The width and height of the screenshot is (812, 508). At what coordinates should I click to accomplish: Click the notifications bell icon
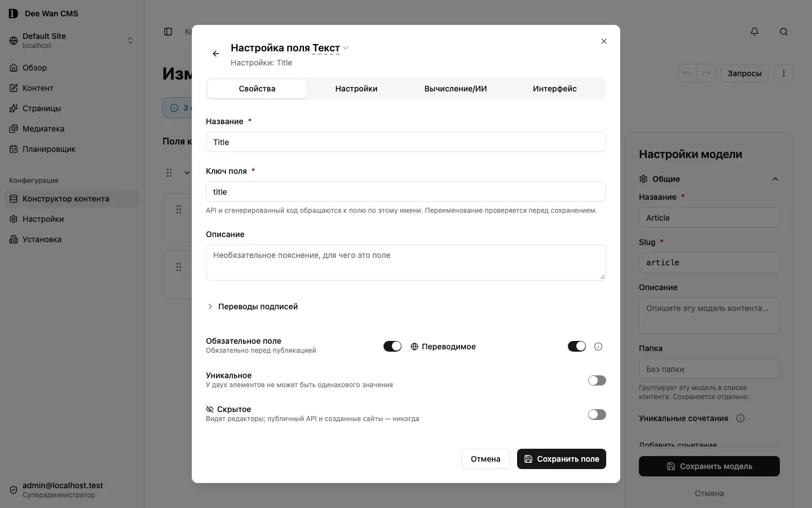754,32
